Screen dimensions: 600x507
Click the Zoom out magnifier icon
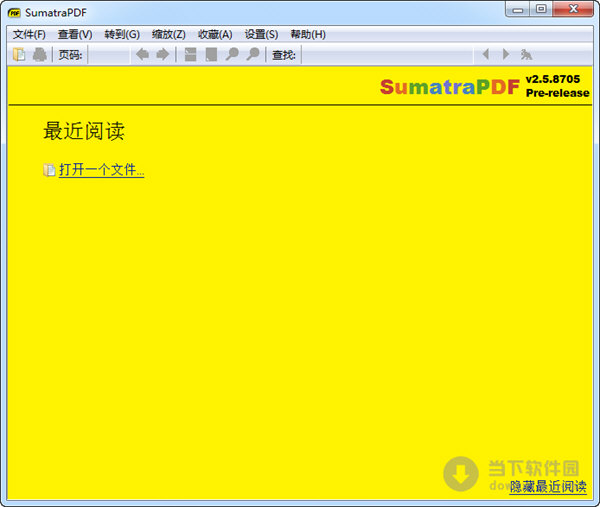point(232,54)
